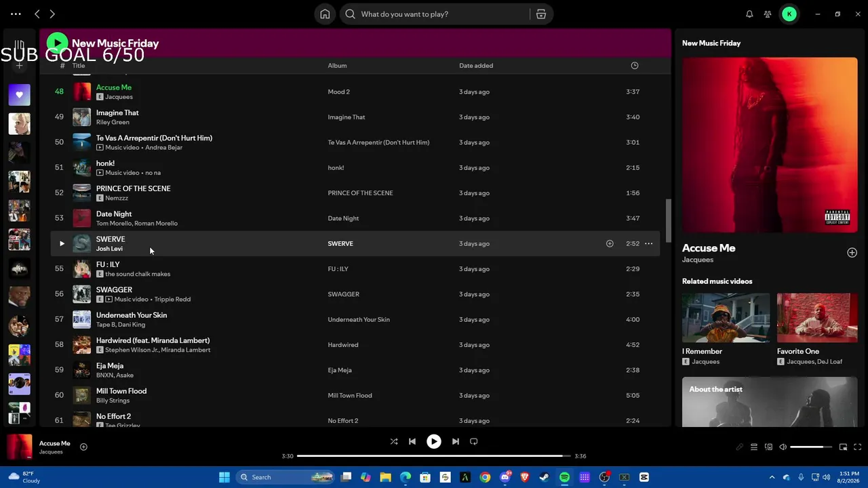Click the main play button

tap(434, 441)
